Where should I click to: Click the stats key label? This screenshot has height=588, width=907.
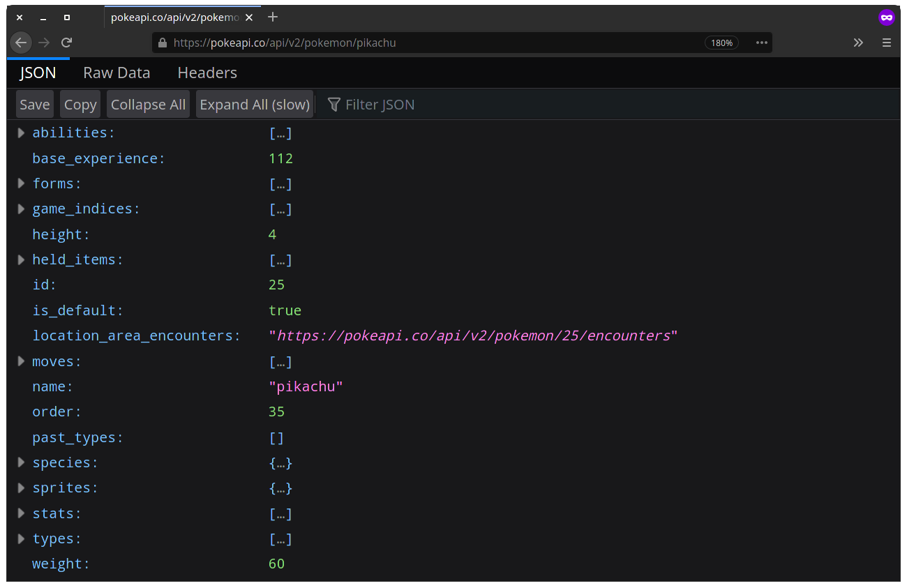57,513
